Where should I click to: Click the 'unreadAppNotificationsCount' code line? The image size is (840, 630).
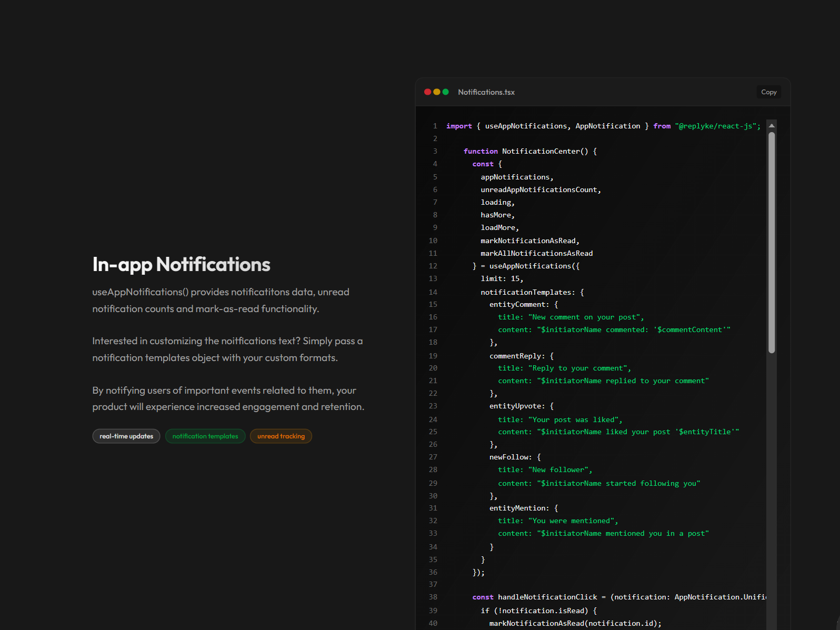(x=540, y=190)
